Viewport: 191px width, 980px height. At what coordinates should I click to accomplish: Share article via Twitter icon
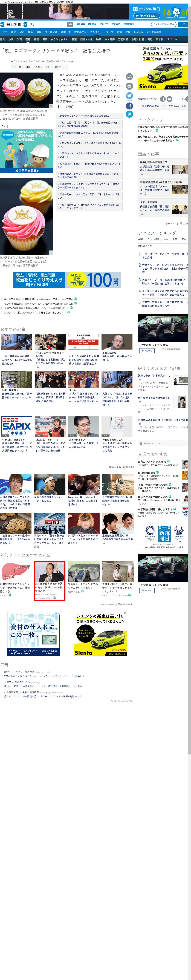(x=129, y=96)
